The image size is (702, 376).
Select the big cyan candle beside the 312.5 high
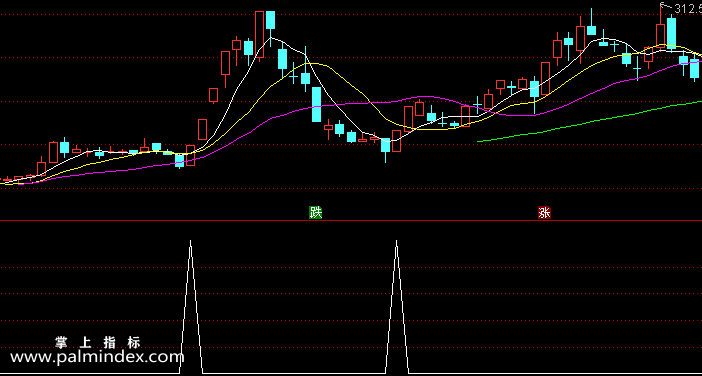click(671, 32)
